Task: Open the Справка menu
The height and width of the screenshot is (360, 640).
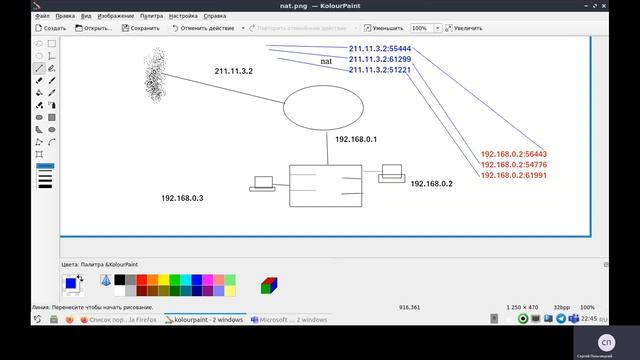Action: pyautogui.click(x=215, y=16)
